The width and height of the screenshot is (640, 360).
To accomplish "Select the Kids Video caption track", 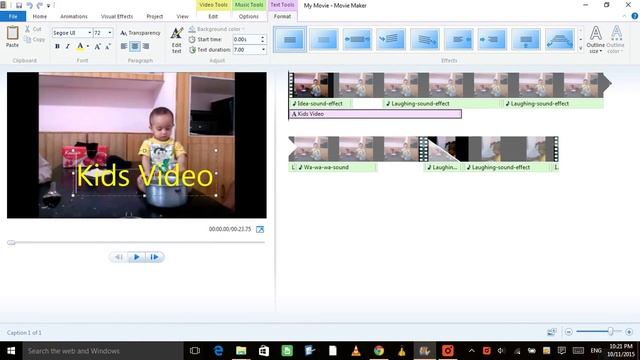I will click(376, 114).
